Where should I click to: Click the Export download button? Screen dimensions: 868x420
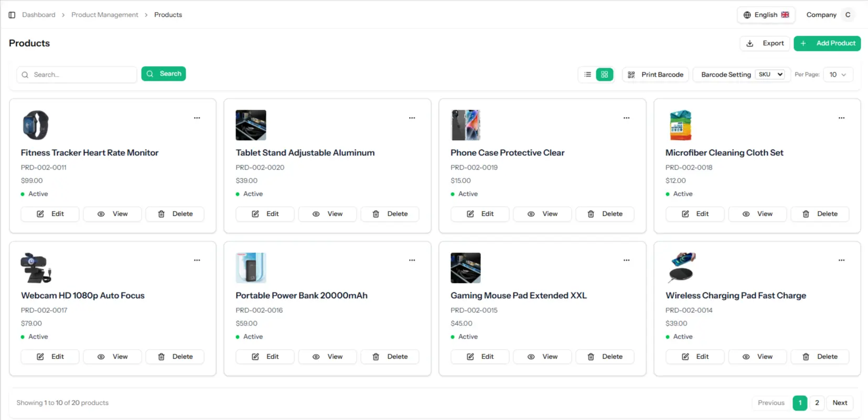pos(765,43)
